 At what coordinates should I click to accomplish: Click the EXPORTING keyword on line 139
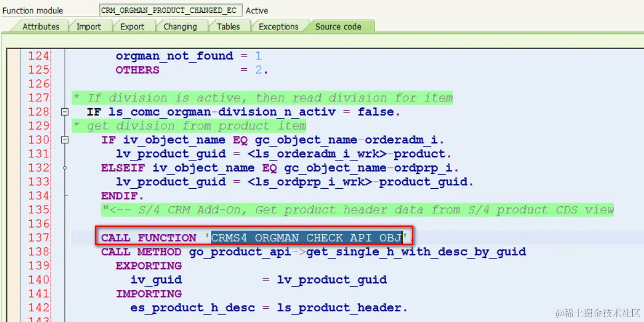coord(149,265)
